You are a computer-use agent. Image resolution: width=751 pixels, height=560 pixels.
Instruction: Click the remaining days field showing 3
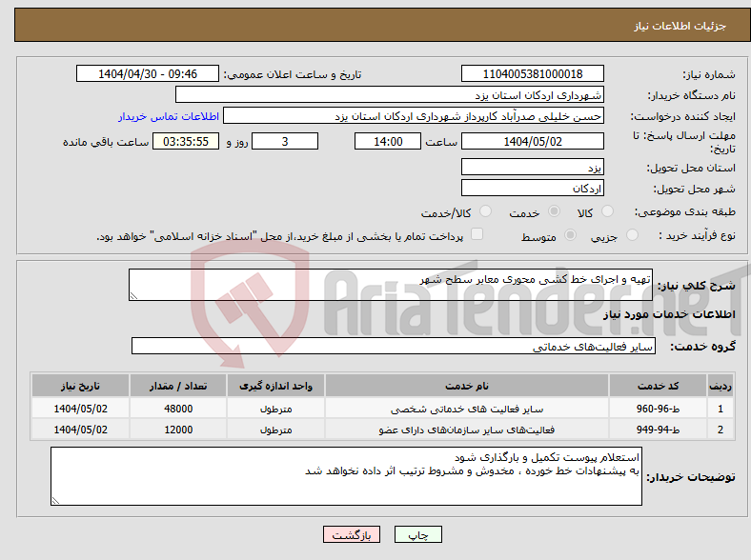point(285,141)
